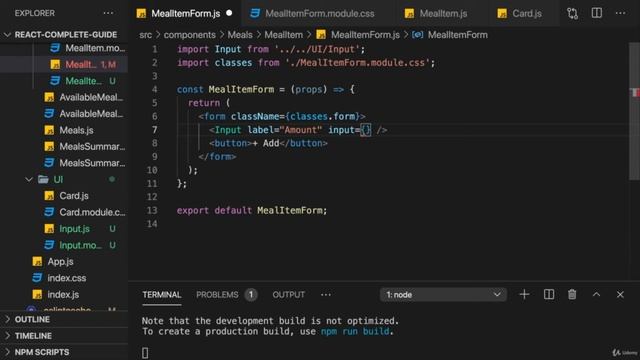Click MealItemForm symbol in breadcrumb
The width and height of the screenshot is (640, 360).
coord(458,35)
